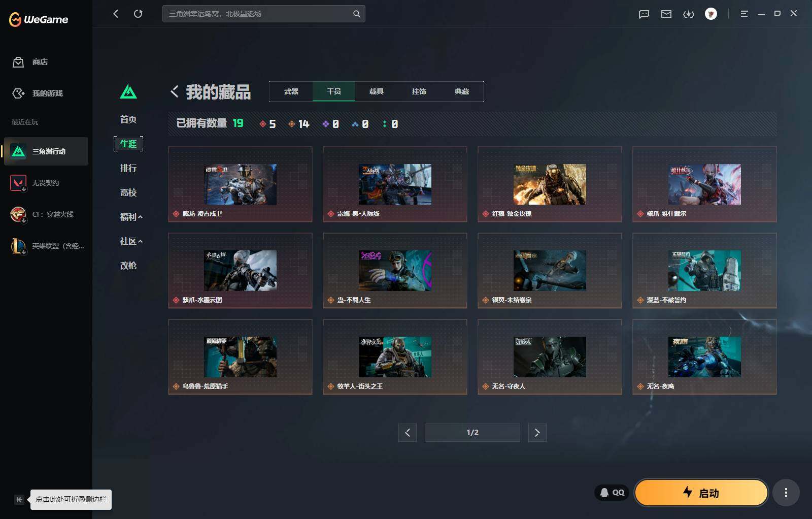Click the green rarity dots count 0

[x=390, y=124]
